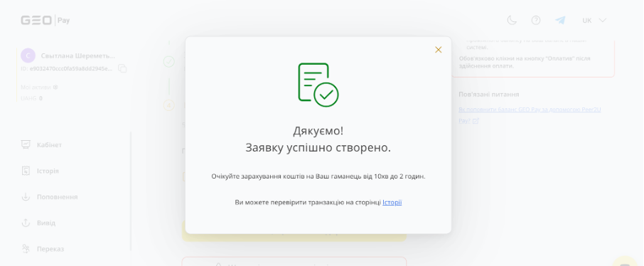Click the document checkmark success icon

(x=318, y=85)
